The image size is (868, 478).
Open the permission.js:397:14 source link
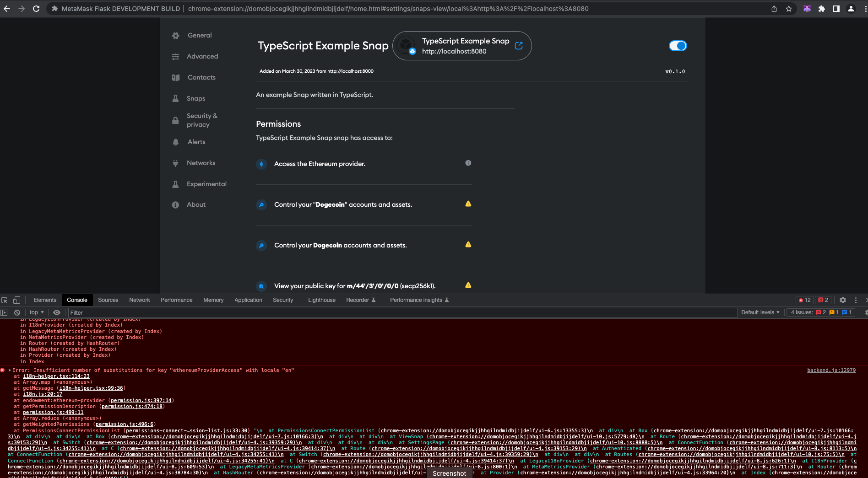coord(141,400)
